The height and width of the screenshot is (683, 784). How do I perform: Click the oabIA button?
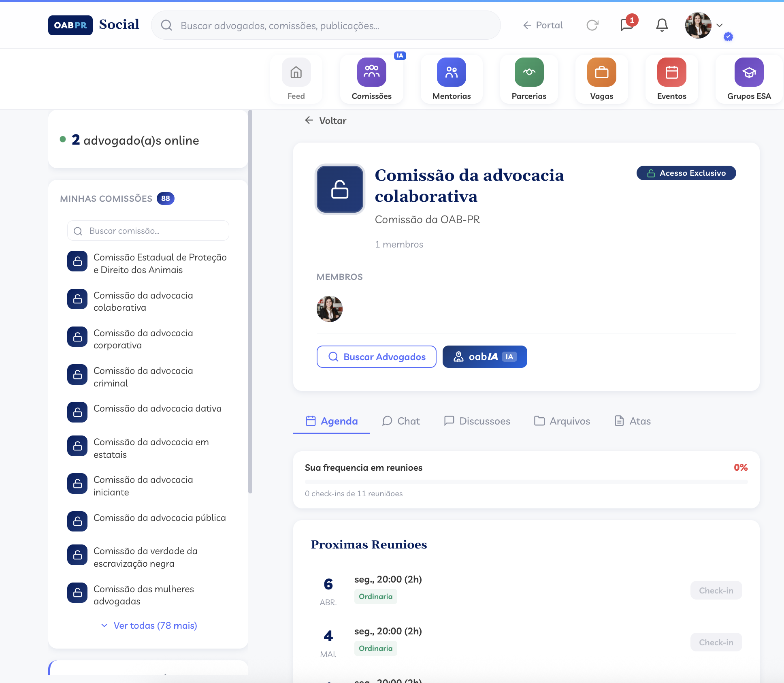[x=484, y=356]
